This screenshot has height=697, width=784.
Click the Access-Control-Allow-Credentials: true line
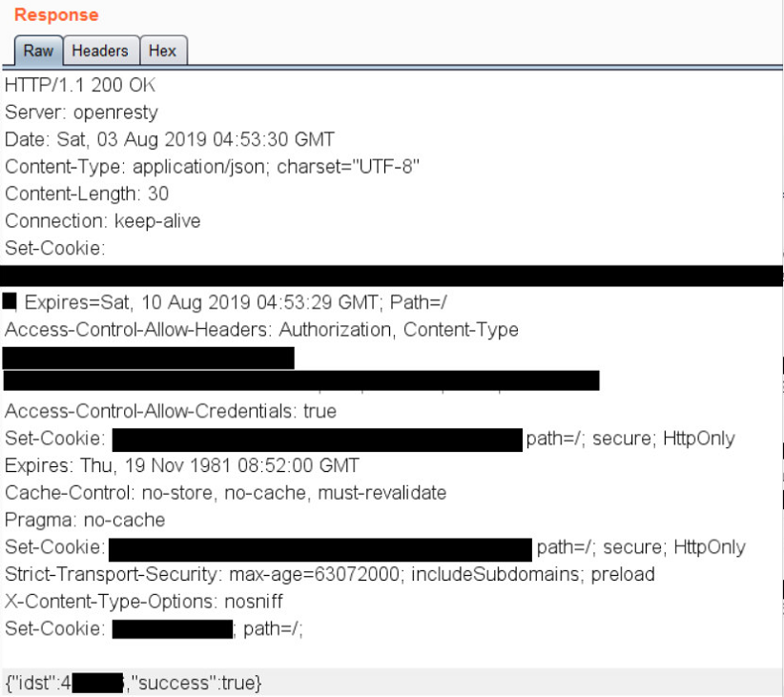(171, 411)
